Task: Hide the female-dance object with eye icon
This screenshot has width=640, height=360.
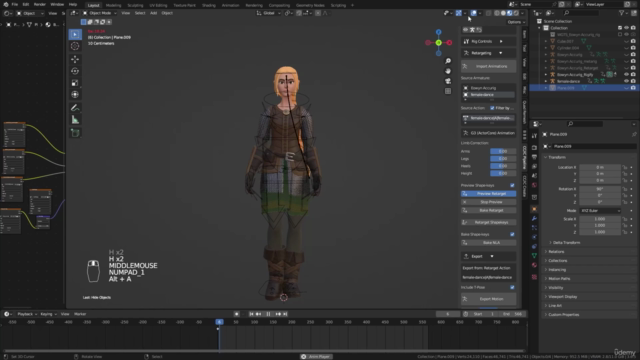Action: pyautogui.click(x=627, y=81)
